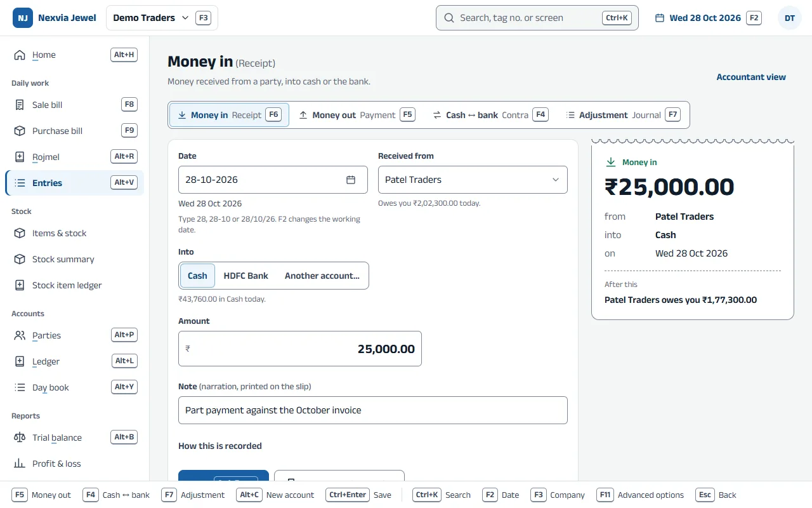Click Back in the shortcut bar

tap(716, 495)
